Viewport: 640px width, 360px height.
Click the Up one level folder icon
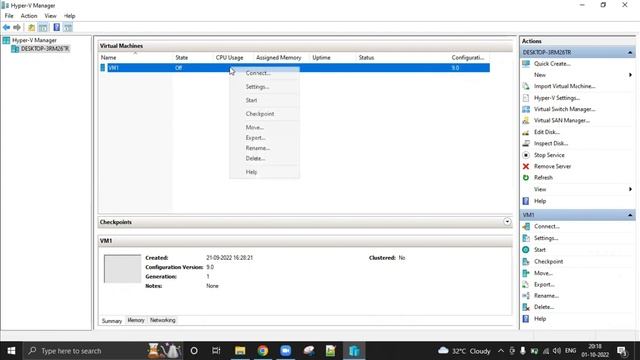click(x=31, y=27)
